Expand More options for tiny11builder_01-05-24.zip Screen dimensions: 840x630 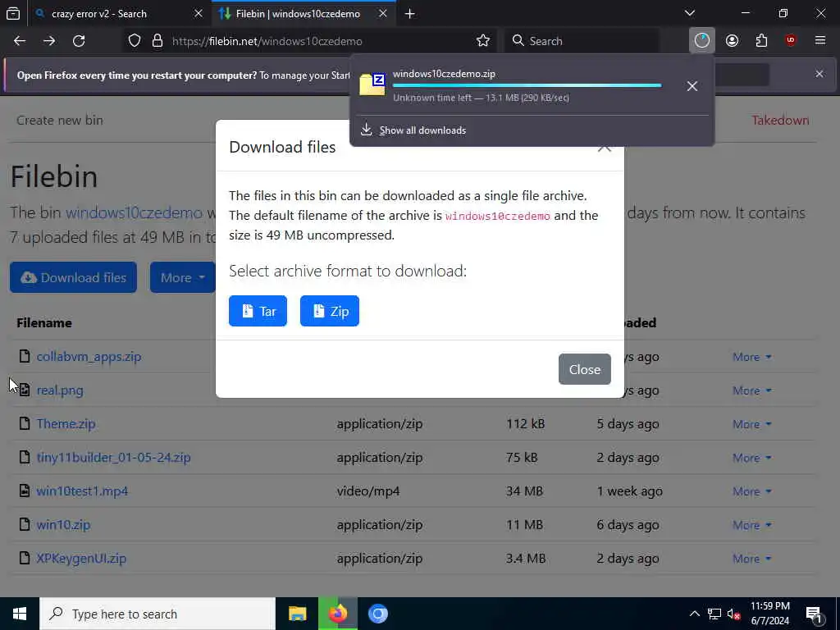click(751, 458)
